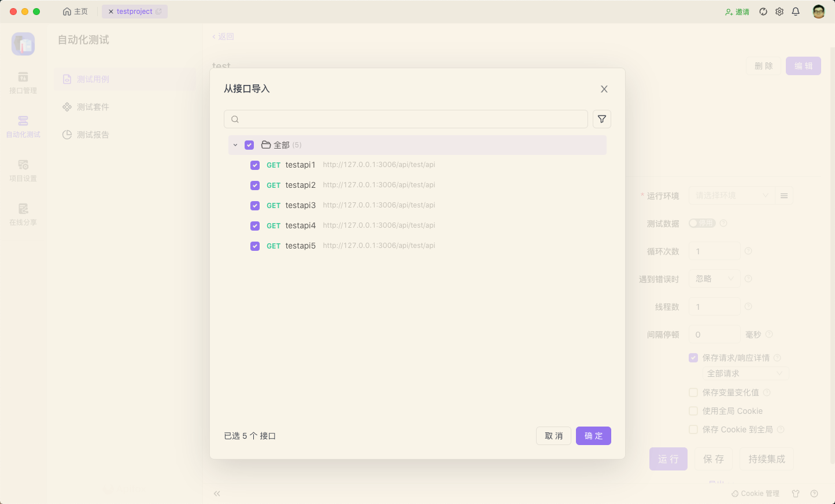The image size is (835, 504).
Task: Collapse the left panel with double-chevron icon
Action: (217, 494)
